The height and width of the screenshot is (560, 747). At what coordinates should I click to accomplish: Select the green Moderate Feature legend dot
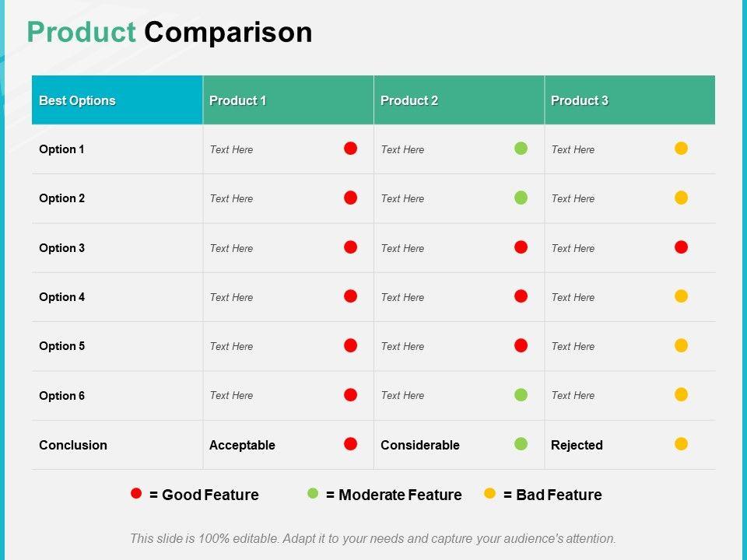[x=314, y=493]
